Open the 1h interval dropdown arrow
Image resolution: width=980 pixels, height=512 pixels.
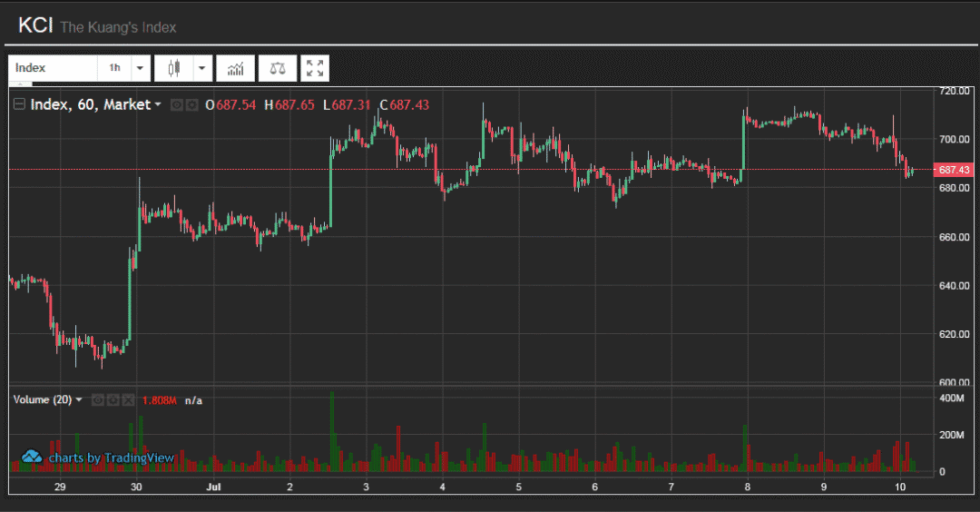(x=141, y=68)
